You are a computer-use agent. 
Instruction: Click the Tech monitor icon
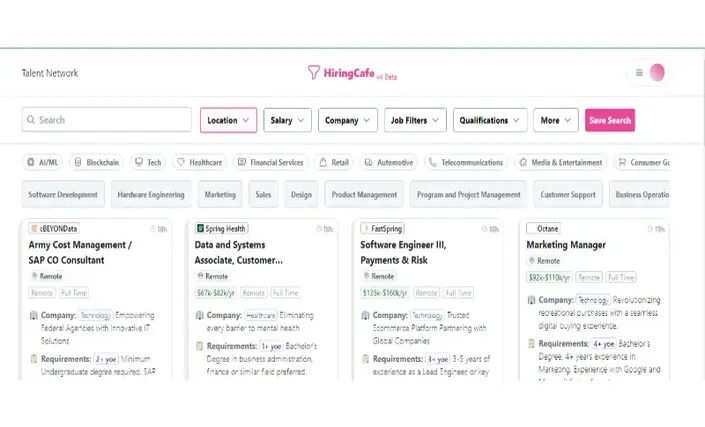tap(139, 162)
